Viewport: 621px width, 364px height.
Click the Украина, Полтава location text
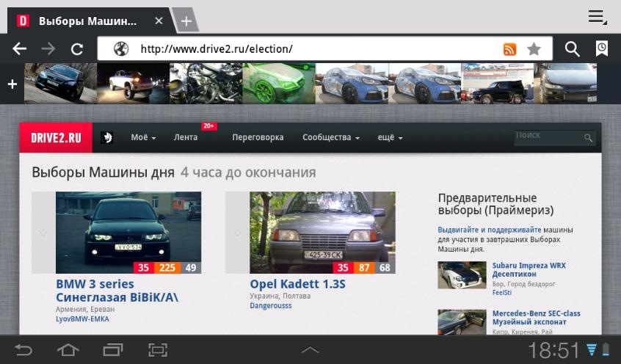click(x=280, y=296)
